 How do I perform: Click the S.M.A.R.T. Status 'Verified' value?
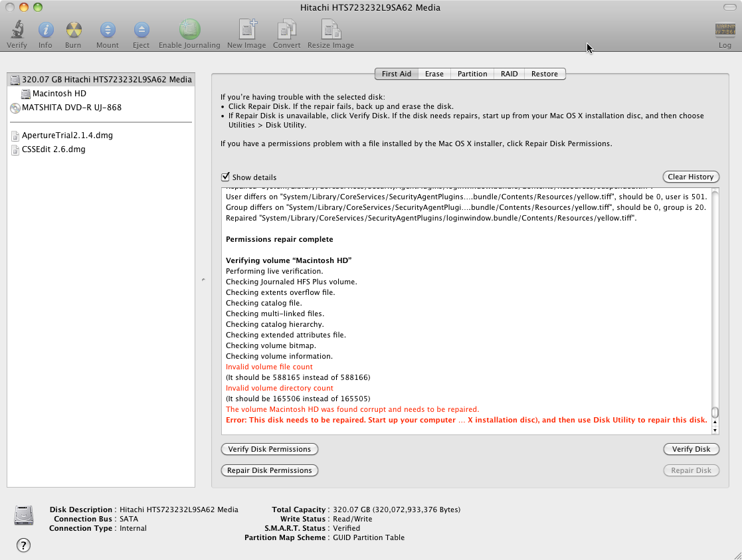coord(346,528)
